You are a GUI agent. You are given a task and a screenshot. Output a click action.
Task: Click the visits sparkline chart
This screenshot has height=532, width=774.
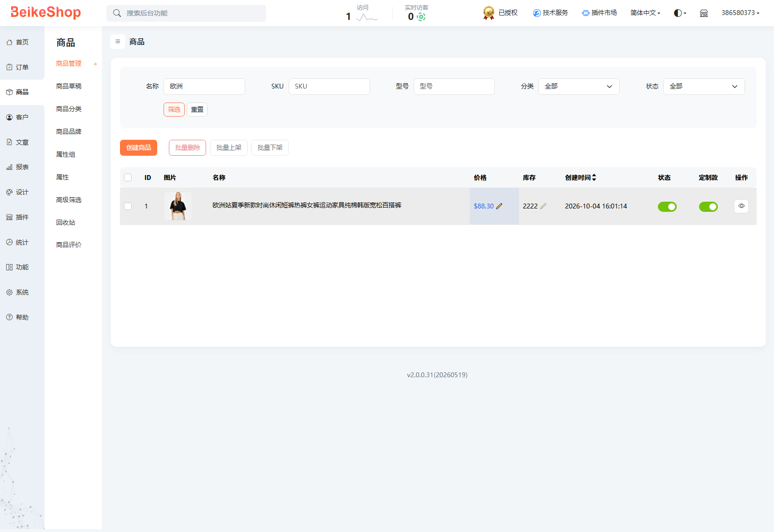[x=367, y=17]
